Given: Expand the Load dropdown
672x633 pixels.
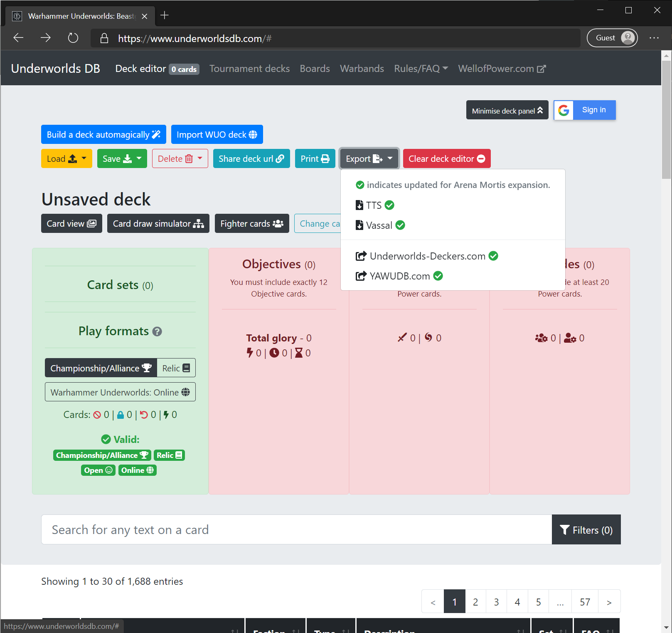Looking at the screenshot, I should point(66,158).
